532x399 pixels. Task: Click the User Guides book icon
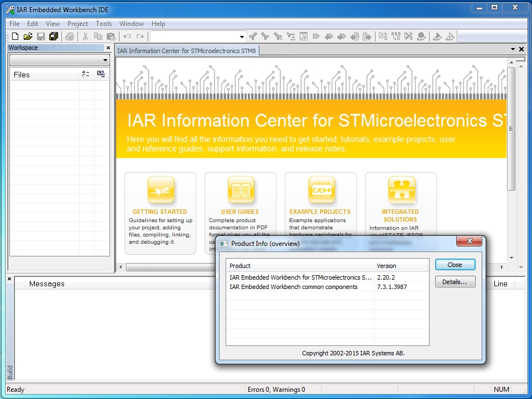tap(241, 190)
